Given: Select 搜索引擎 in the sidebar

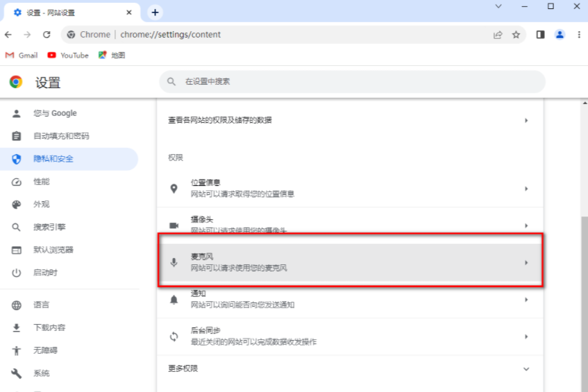Looking at the screenshot, I should point(69,227).
